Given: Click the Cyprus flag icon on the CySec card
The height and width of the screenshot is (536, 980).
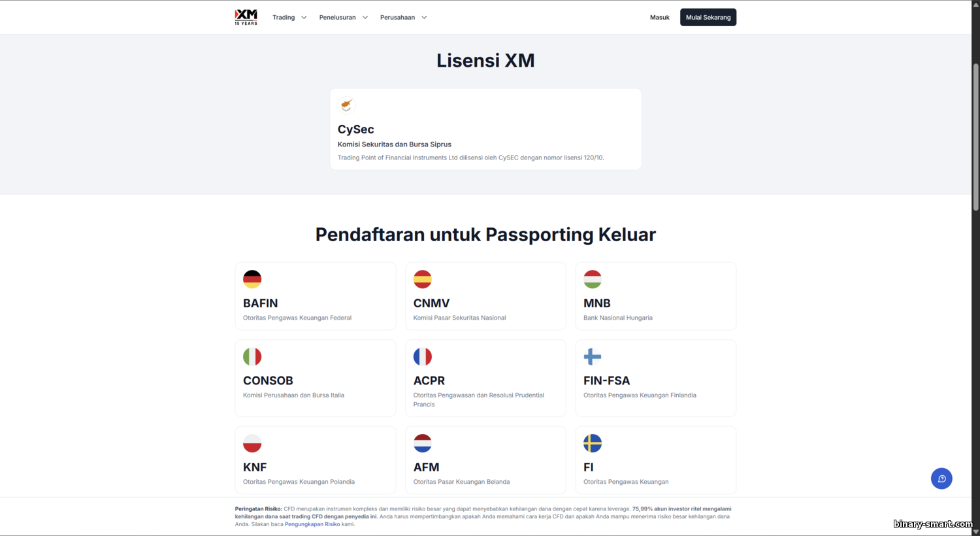Looking at the screenshot, I should [x=346, y=105].
